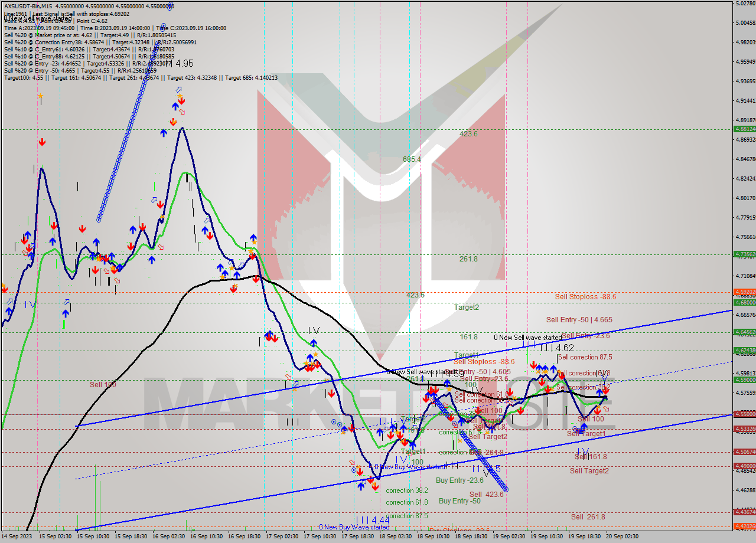Click the '4.44' wave low label

click(x=380, y=520)
